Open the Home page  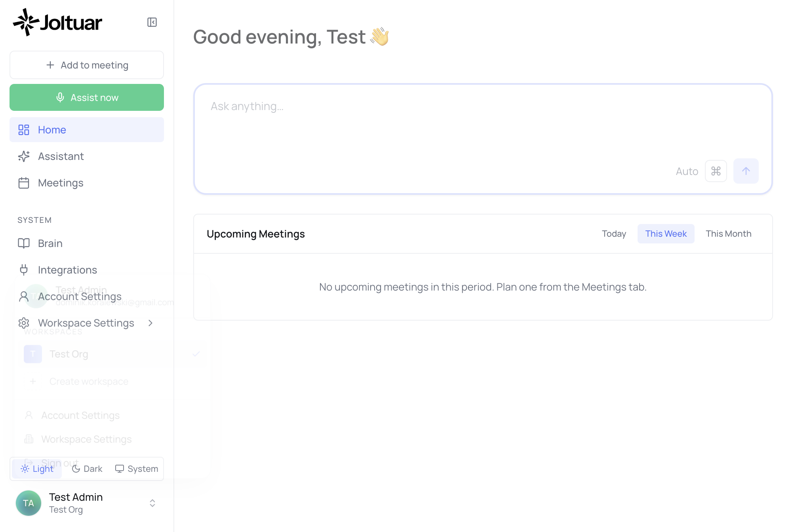[x=87, y=130]
